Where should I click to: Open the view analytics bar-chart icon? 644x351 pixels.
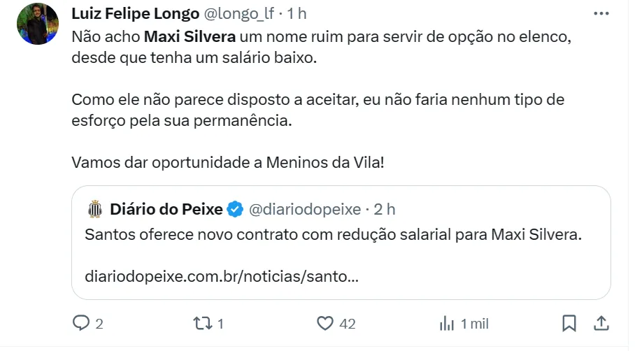(x=446, y=323)
